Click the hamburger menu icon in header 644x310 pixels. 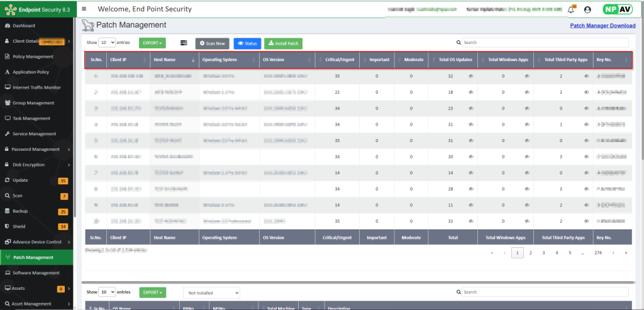tap(84, 9)
